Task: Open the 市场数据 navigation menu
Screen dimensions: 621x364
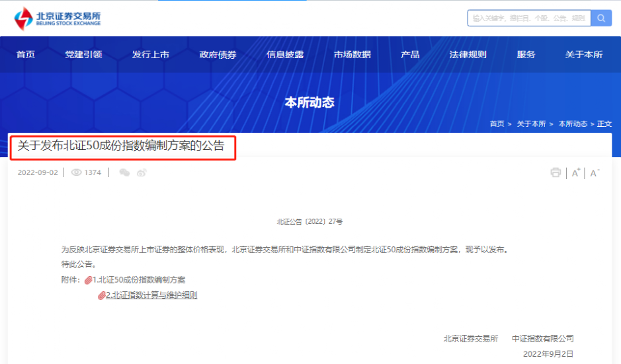Action: pyautogui.click(x=352, y=55)
